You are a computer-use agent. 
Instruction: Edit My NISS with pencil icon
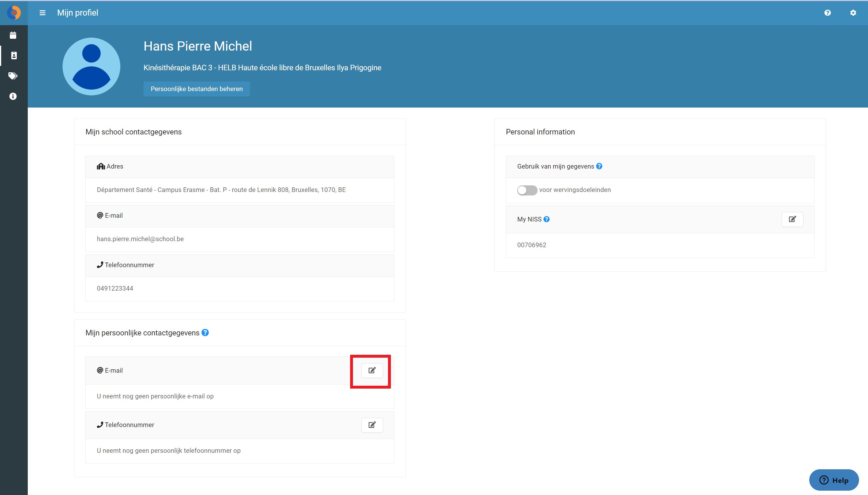[792, 219]
